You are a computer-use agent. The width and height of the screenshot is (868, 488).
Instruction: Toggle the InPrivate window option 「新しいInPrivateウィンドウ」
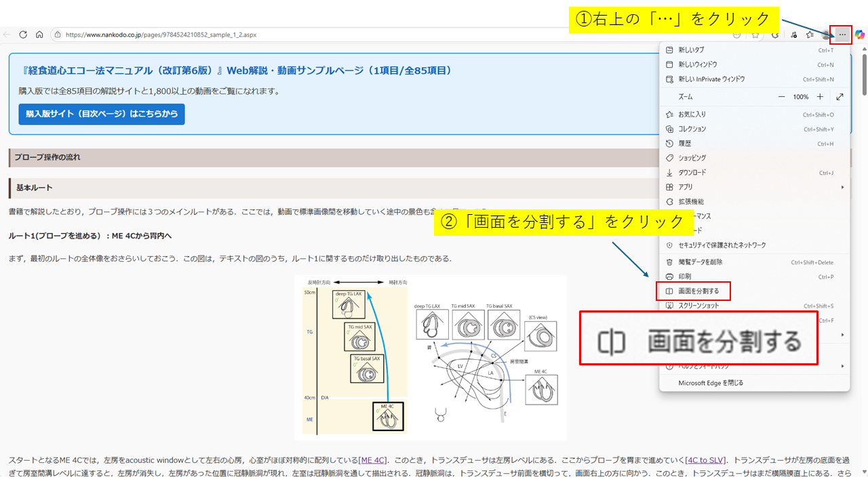coord(719,79)
